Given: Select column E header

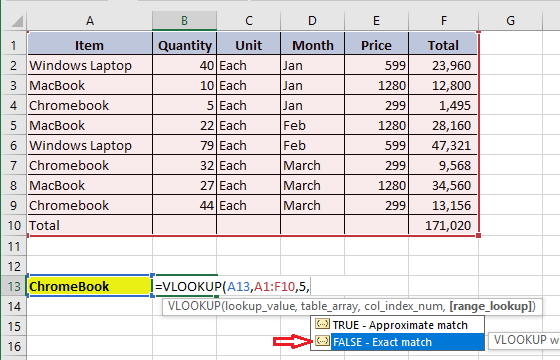Looking at the screenshot, I should (x=376, y=20).
